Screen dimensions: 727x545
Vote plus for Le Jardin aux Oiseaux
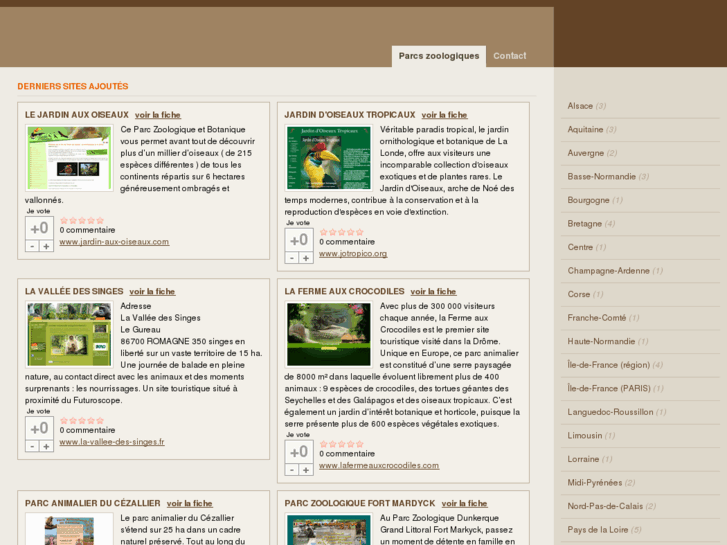(x=46, y=246)
